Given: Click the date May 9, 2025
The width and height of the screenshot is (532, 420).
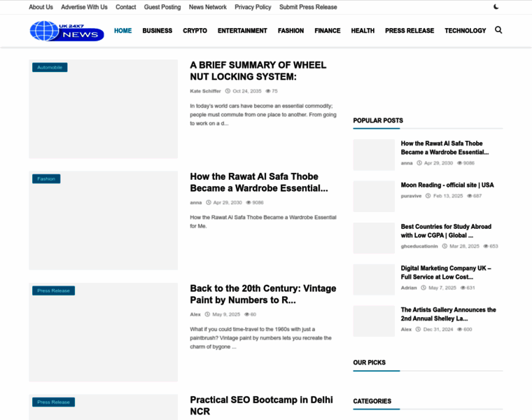Looking at the screenshot, I should click(x=226, y=314).
